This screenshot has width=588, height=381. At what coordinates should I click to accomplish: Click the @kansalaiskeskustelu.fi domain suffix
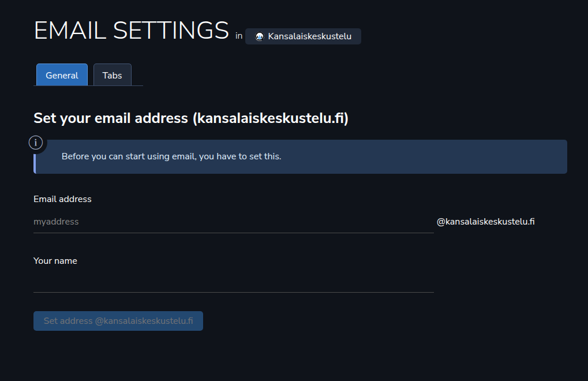click(486, 222)
